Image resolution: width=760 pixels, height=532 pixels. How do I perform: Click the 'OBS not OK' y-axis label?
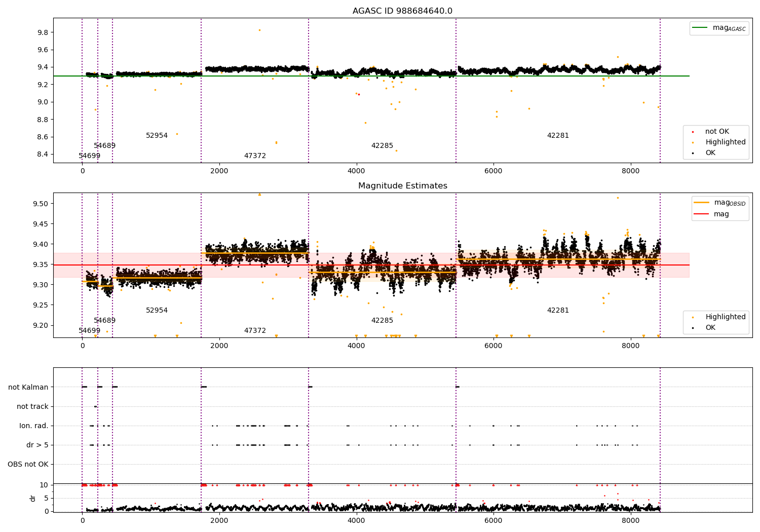[x=28, y=465]
